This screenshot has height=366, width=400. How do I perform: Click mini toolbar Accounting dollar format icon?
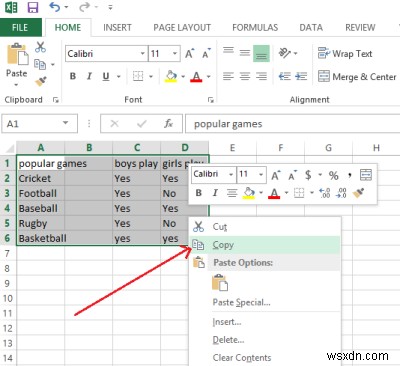pyautogui.click(x=308, y=175)
